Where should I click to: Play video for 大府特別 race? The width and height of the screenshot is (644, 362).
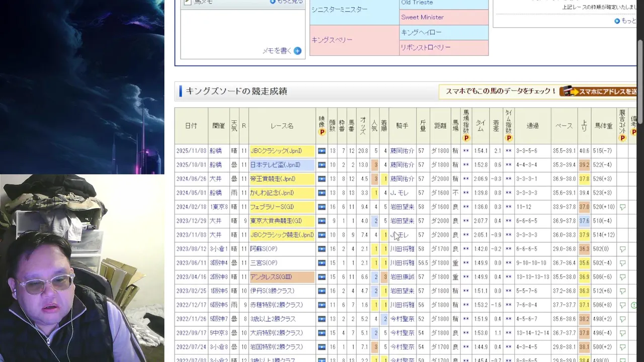point(321,333)
